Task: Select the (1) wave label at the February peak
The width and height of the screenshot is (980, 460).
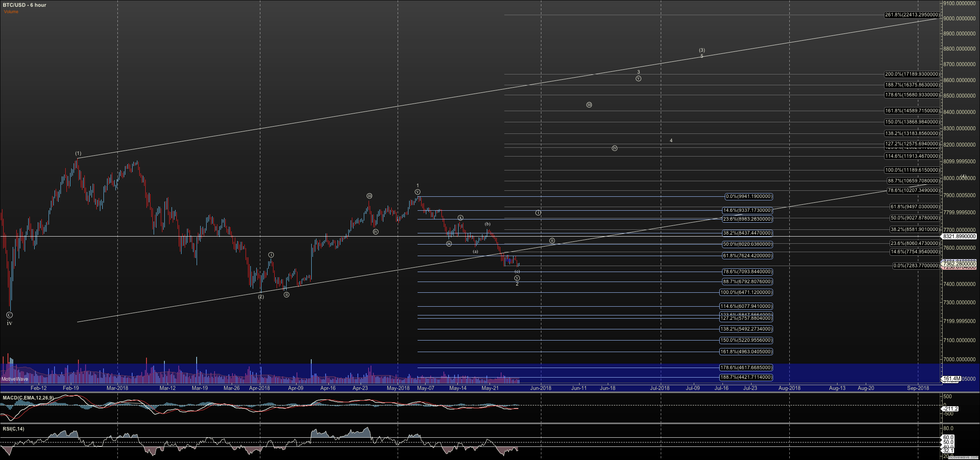Action: tap(78, 153)
